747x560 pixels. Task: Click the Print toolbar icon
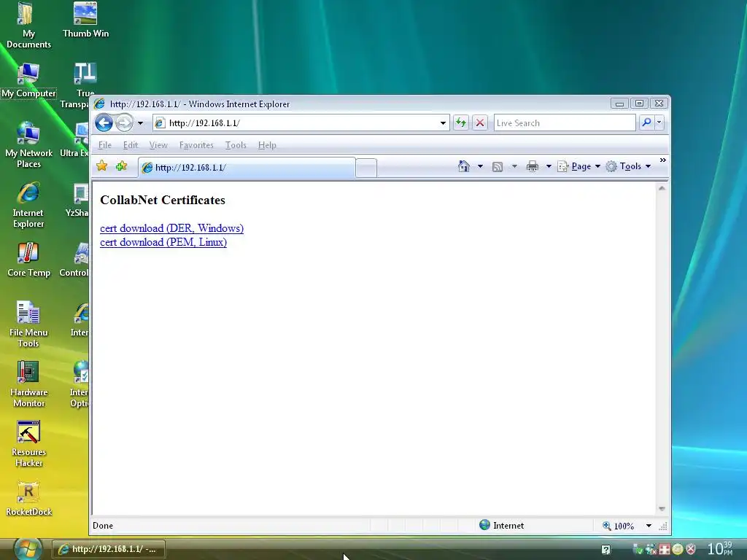tap(532, 166)
